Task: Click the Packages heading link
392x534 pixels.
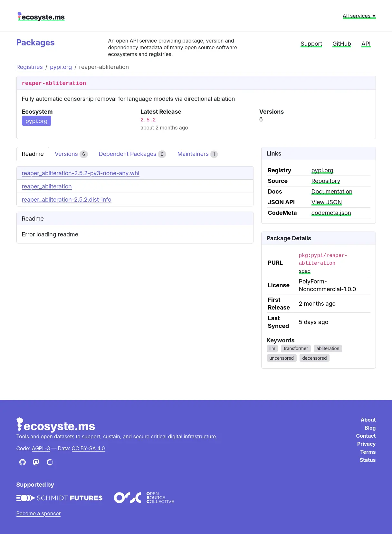Action: pos(35,43)
